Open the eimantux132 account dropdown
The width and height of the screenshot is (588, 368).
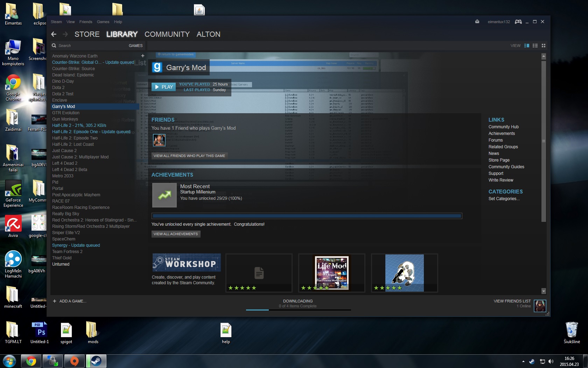pyautogui.click(x=499, y=22)
